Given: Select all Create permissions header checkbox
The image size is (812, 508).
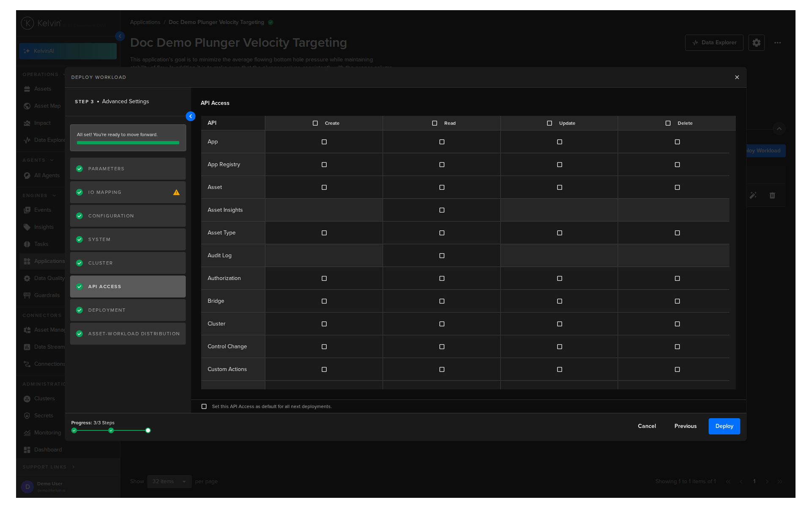Looking at the screenshot, I should (x=315, y=123).
